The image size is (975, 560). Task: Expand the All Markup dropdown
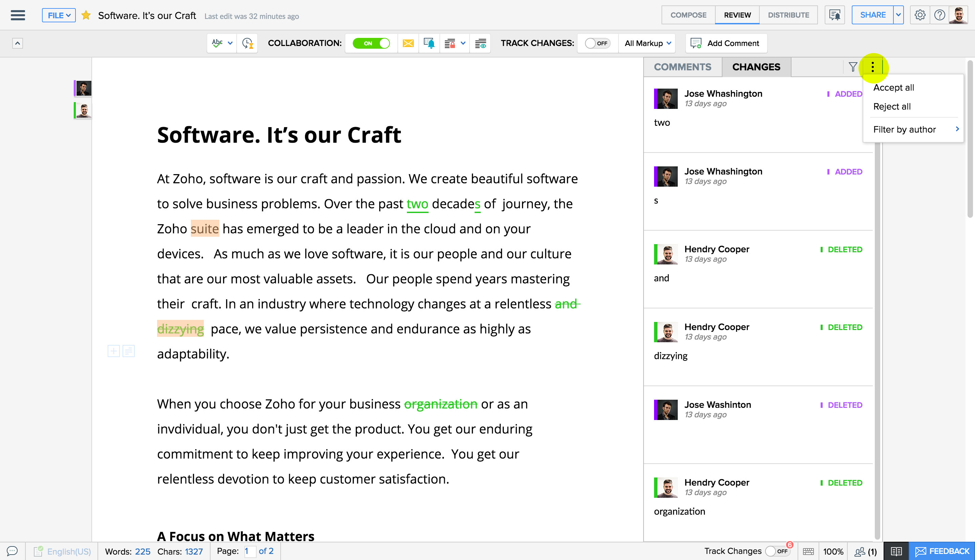[647, 43]
